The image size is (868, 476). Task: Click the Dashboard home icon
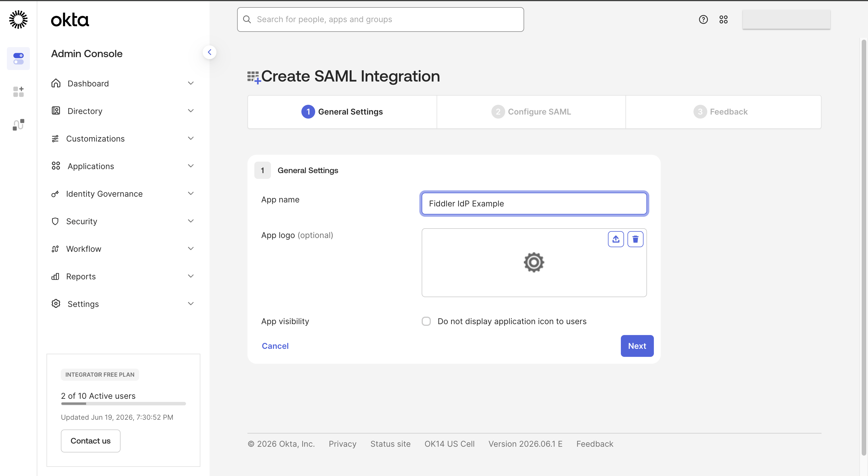click(x=56, y=83)
